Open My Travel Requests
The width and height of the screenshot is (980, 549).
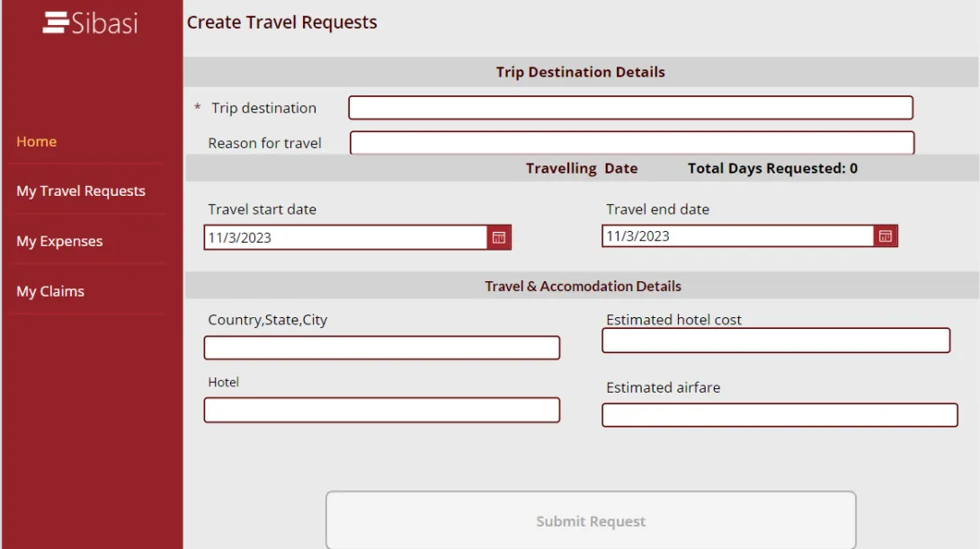point(81,190)
